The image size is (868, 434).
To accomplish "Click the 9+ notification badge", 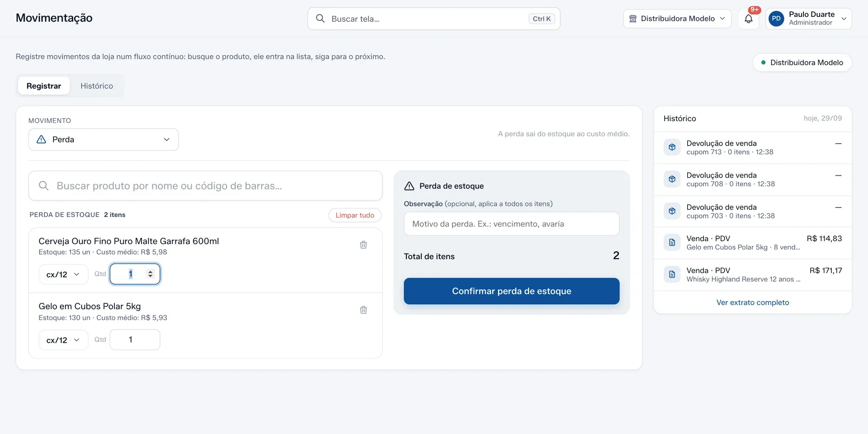I will [754, 10].
